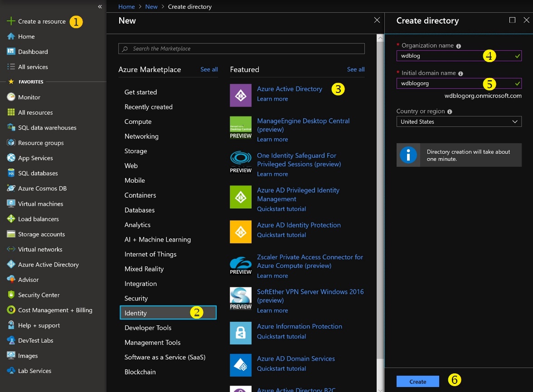This screenshot has width=533, height=392.
Task: Select the Networking category
Action: click(x=141, y=136)
